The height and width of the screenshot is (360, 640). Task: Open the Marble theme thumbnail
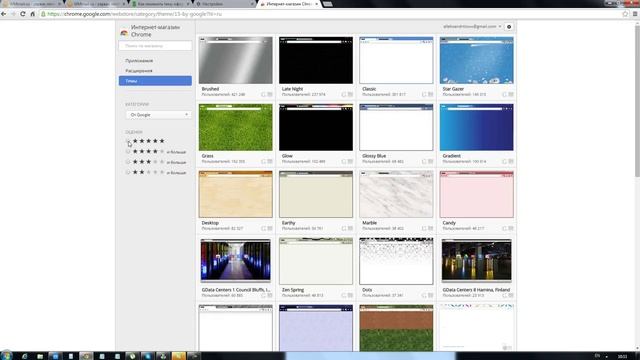pyautogui.click(x=396, y=194)
